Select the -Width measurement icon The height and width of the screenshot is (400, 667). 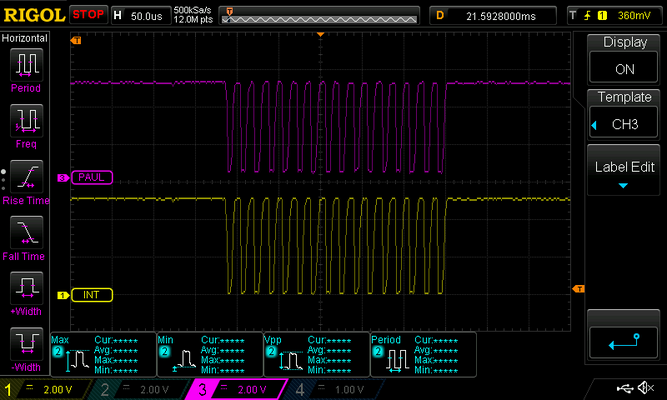[25, 346]
